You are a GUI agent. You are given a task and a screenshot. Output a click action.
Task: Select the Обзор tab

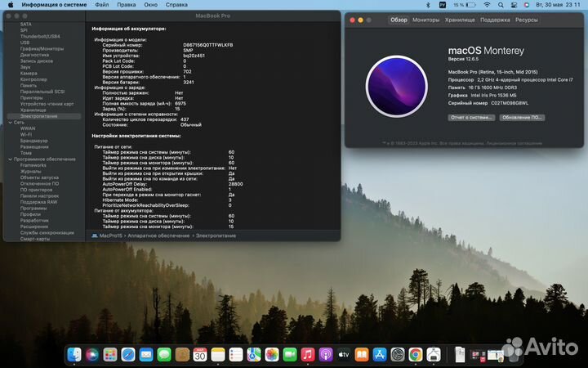[399, 20]
